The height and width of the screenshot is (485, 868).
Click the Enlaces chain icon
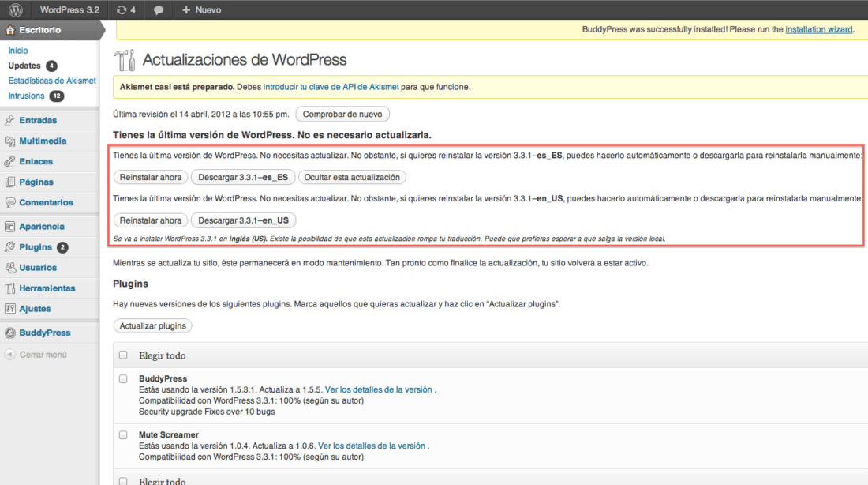click(x=10, y=161)
